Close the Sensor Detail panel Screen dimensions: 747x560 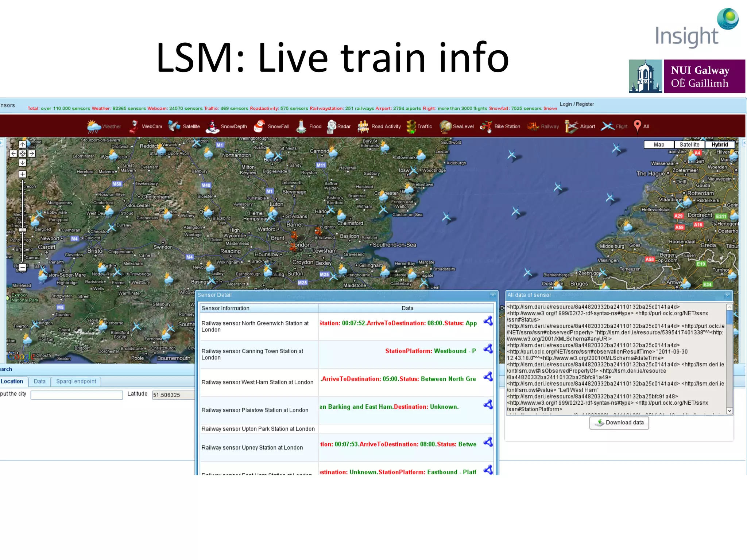tap(493, 295)
